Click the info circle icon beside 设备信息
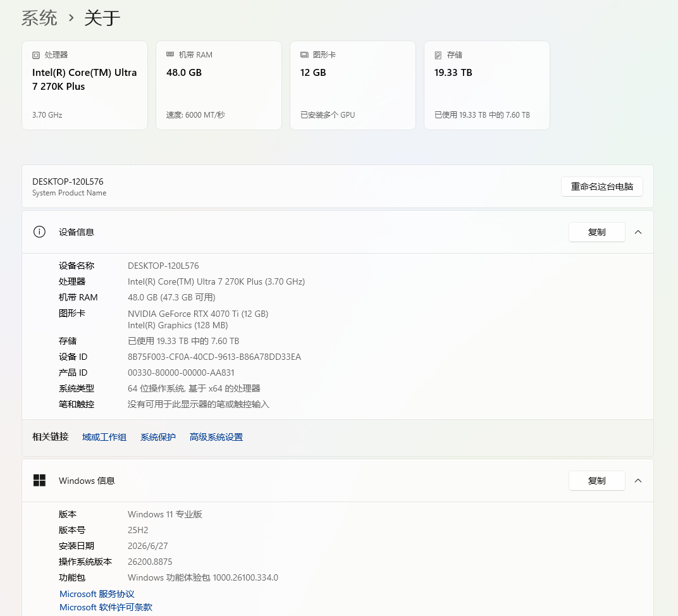The width and height of the screenshot is (678, 616). coord(39,232)
